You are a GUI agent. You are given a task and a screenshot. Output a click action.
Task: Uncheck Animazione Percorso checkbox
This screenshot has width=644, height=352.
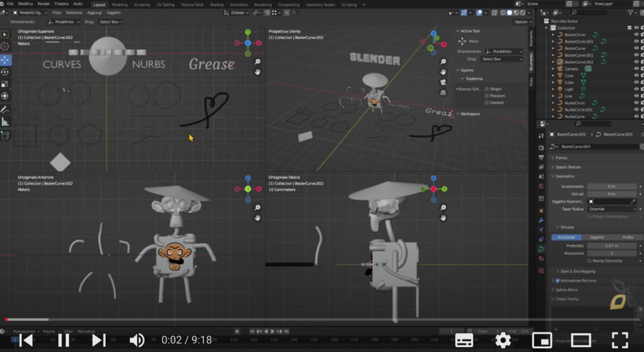pos(557,280)
